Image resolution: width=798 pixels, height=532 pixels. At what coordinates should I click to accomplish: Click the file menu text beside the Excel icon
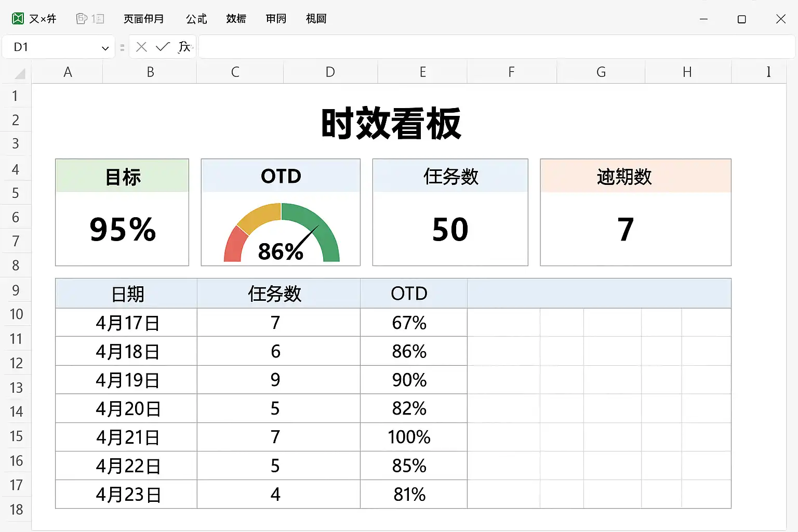click(43, 19)
